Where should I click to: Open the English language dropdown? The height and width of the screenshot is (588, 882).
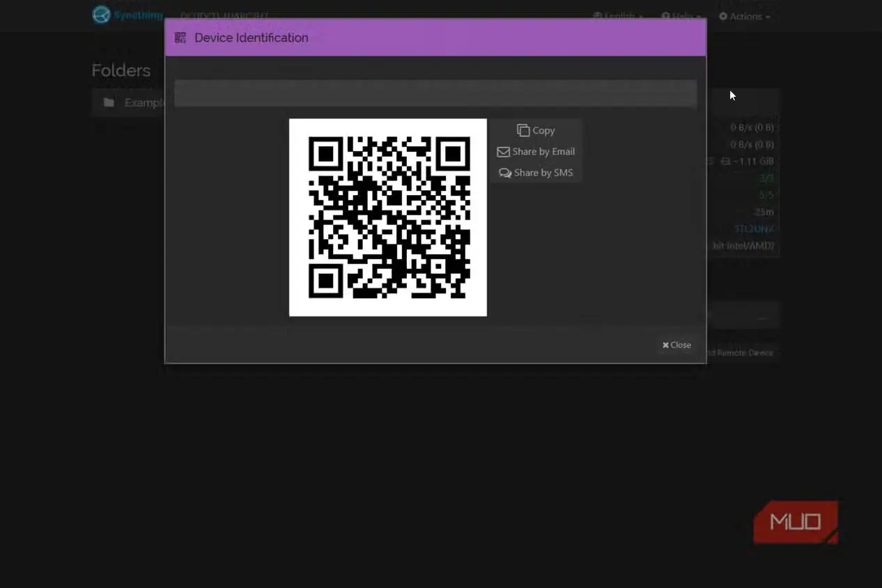(x=617, y=16)
